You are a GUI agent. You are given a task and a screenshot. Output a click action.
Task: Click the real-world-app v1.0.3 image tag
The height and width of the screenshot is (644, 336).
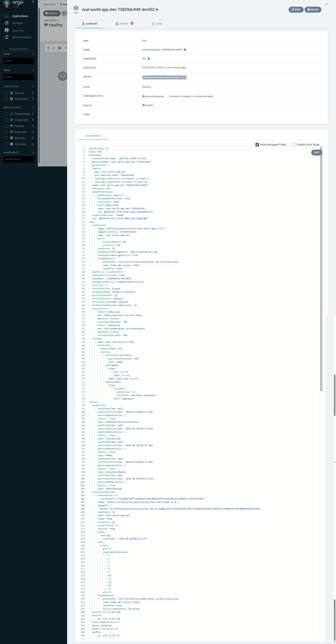[164, 77]
